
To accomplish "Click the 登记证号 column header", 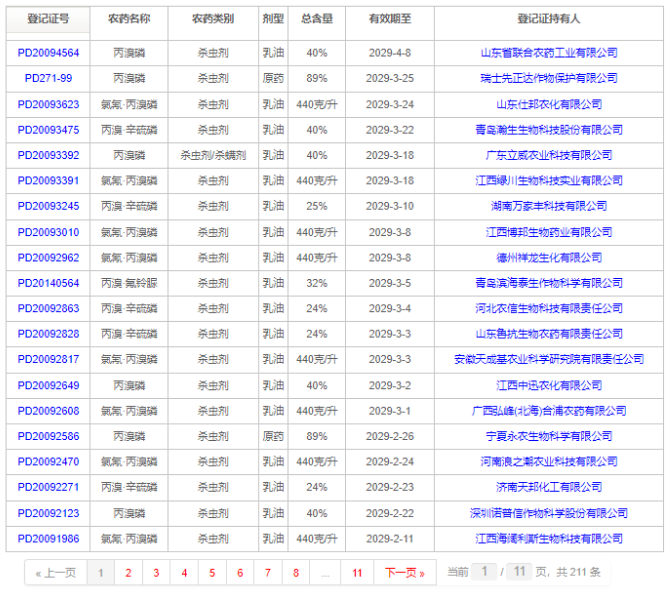I will tap(48, 19).
